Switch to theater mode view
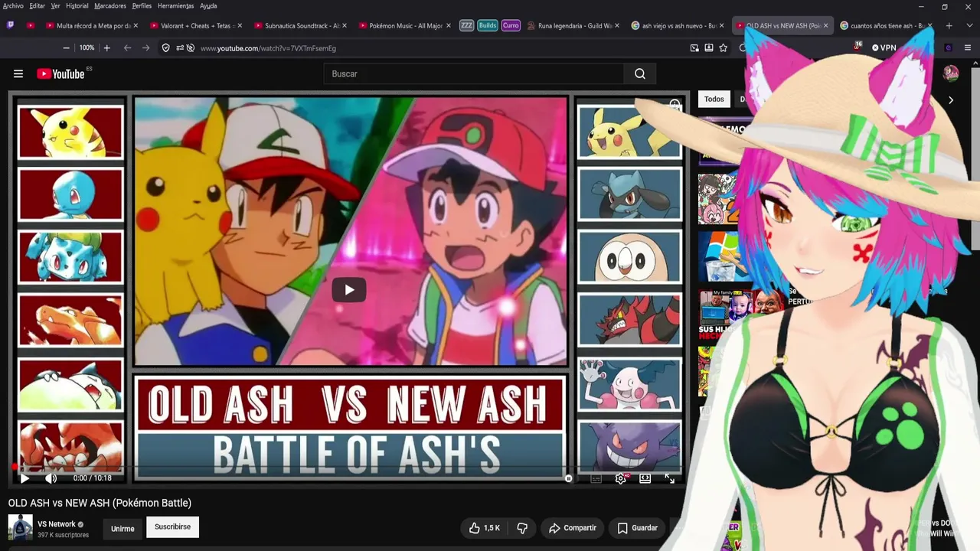The image size is (980, 551). [645, 478]
